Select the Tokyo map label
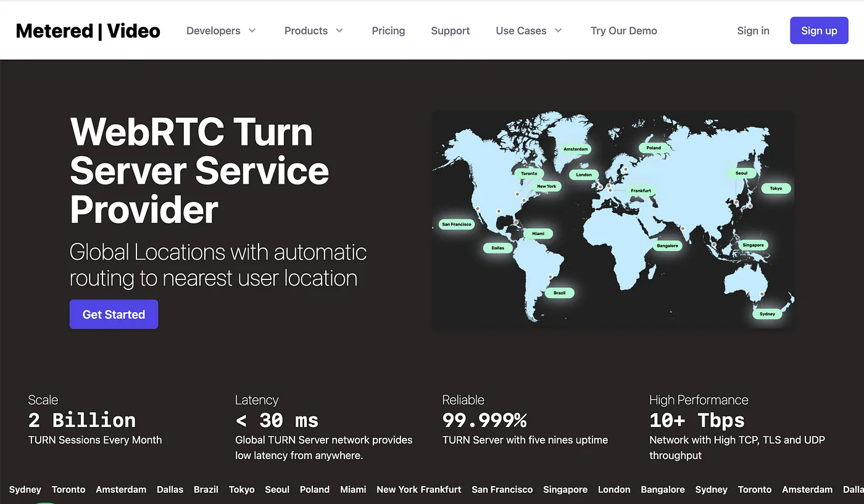Image resolution: width=864 pixels, height=504 pixels. (x=776, y=189)
